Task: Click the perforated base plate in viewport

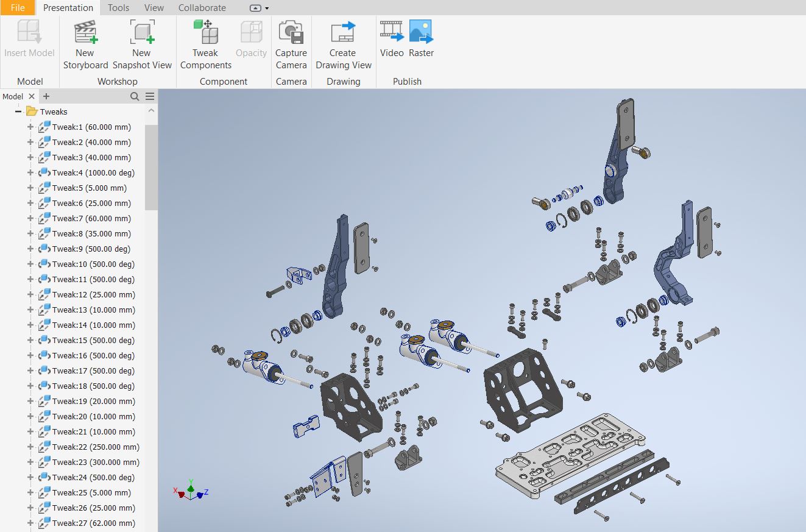Action: tap(570, 456)
